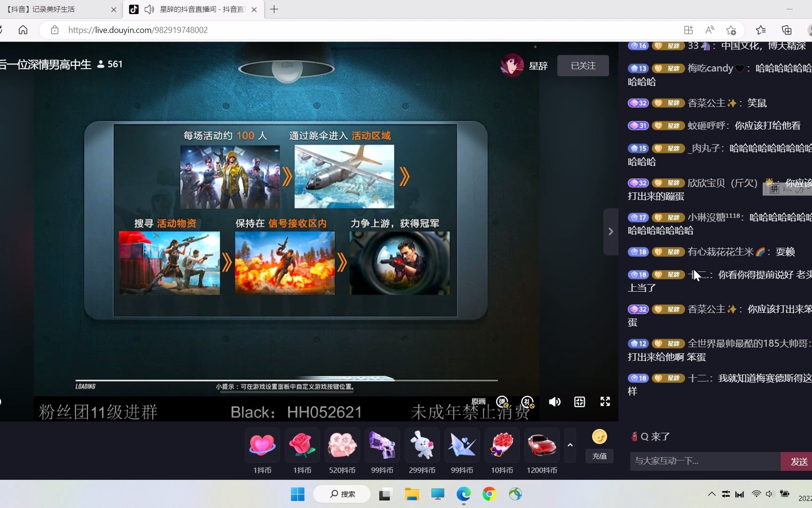
Task: Open chat user 小琳没糖1118
Action: click(x=713, y=217)
